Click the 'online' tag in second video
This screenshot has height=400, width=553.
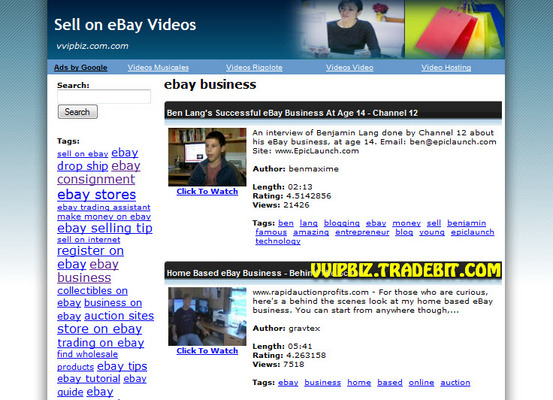point(421,383)
